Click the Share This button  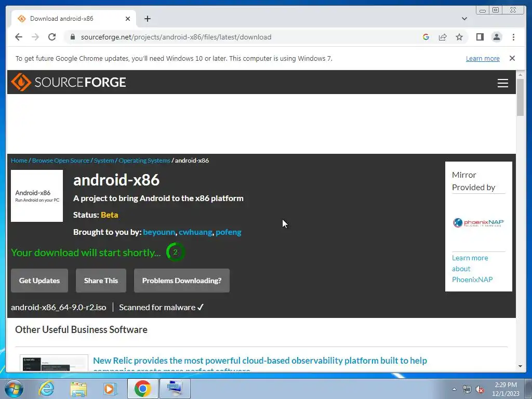tap(101, 281)
